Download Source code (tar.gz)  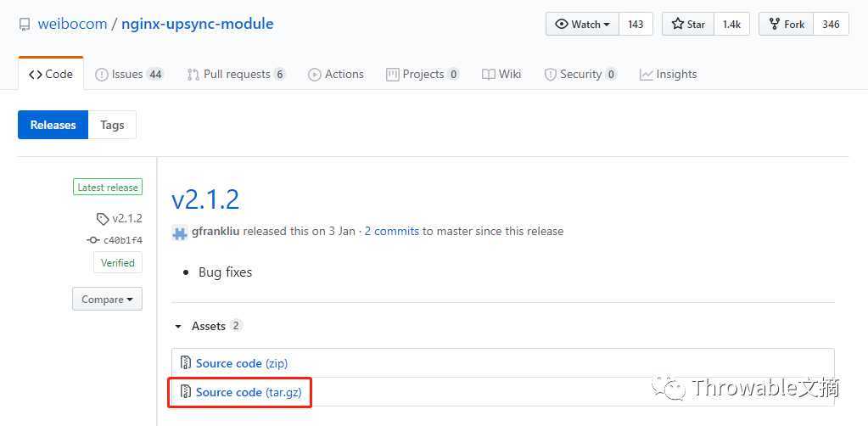click(248, 392)
